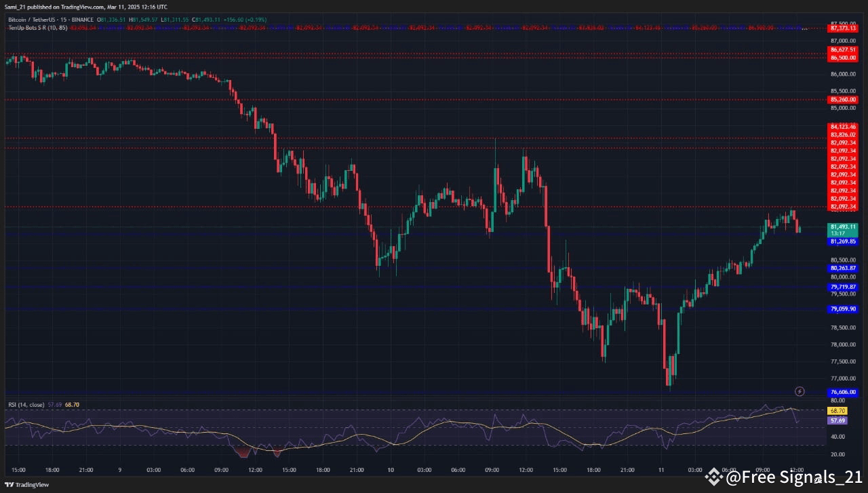868x493 pixels.
Task: Click the 78,500.00 price axis tick
Action: point(842,328)
